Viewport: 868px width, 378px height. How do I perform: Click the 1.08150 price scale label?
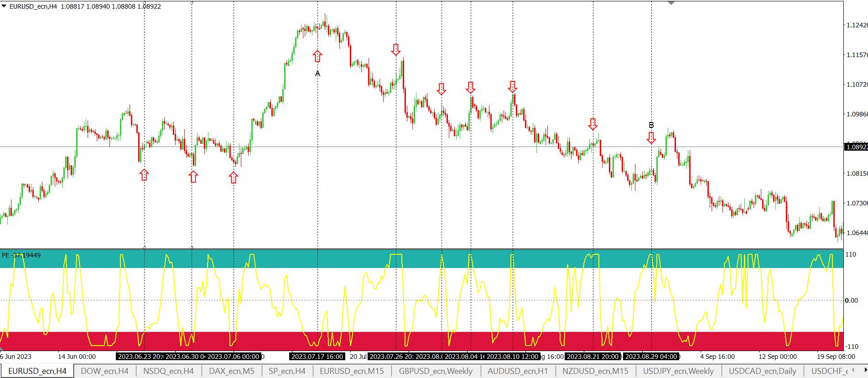tap(857, 173)
